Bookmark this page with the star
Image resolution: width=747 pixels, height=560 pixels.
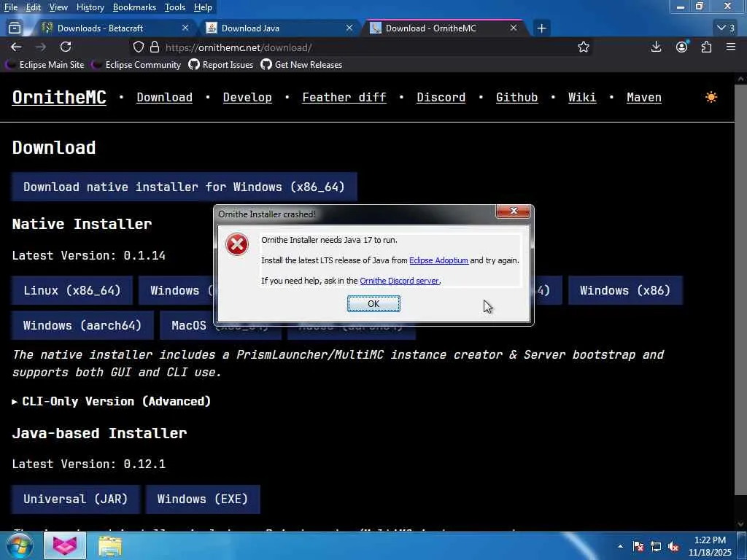point(584,47)
